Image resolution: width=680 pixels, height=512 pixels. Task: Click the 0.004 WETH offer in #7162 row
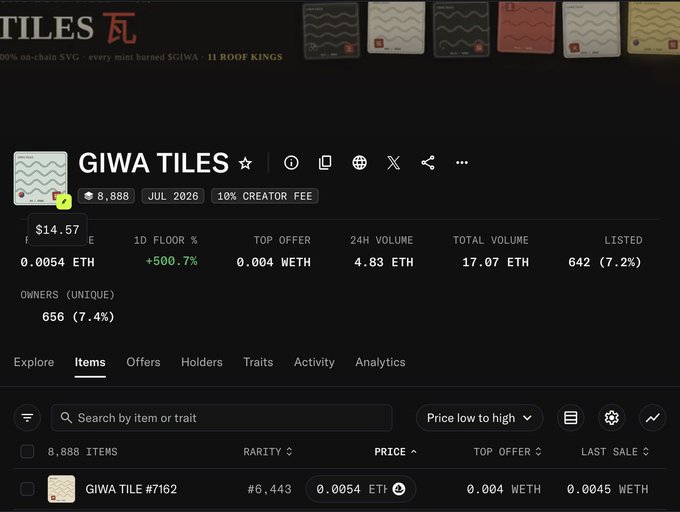(503, 489)
